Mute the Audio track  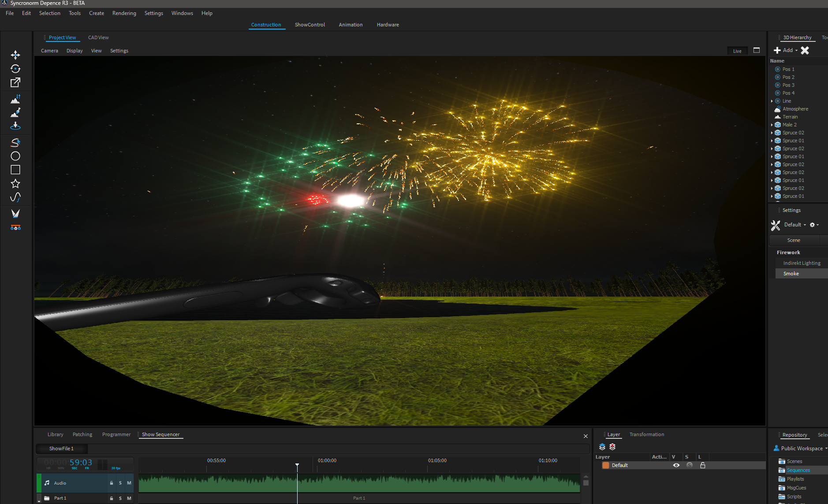129,483
